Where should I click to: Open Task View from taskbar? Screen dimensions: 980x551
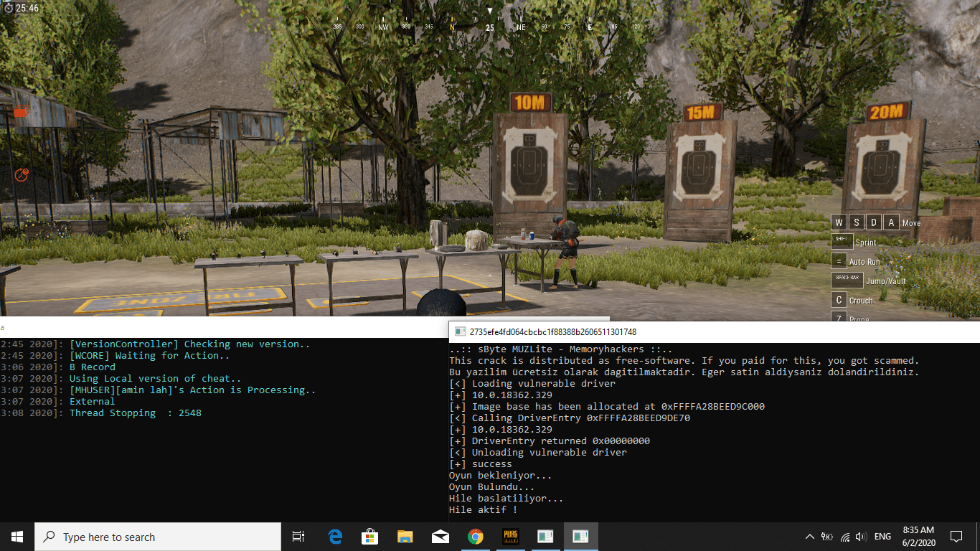[298, 537]
